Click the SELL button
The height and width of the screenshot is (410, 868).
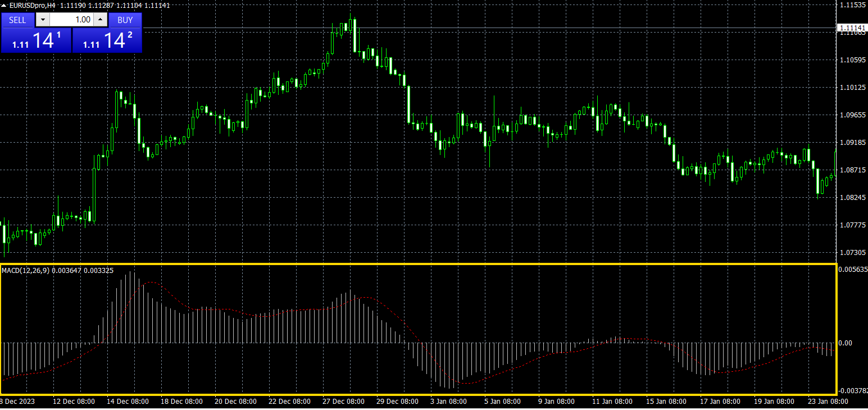tap(17, 20)
